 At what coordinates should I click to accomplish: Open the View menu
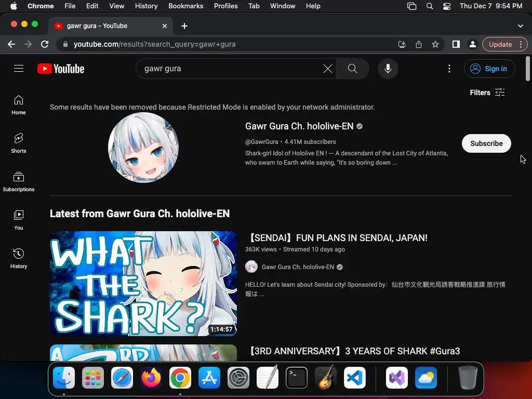point(116,6)
